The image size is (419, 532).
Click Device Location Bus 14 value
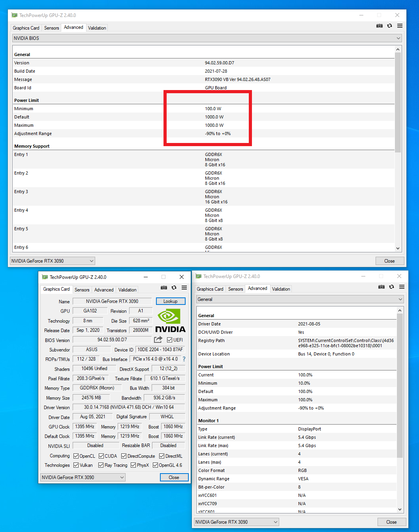click(x=326, y=354)
